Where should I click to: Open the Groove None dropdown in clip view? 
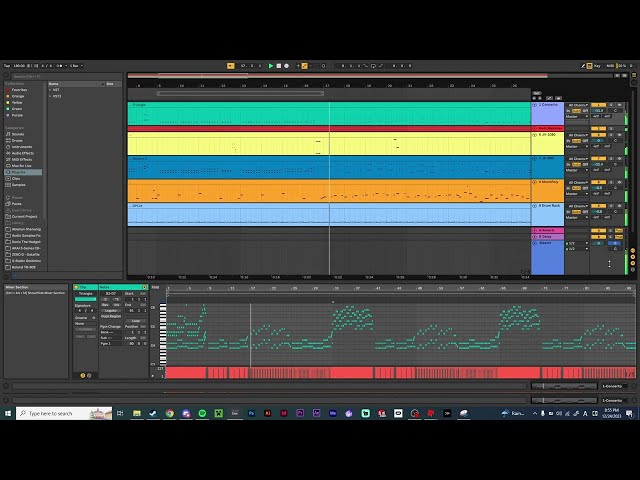(x=85, y=324)
